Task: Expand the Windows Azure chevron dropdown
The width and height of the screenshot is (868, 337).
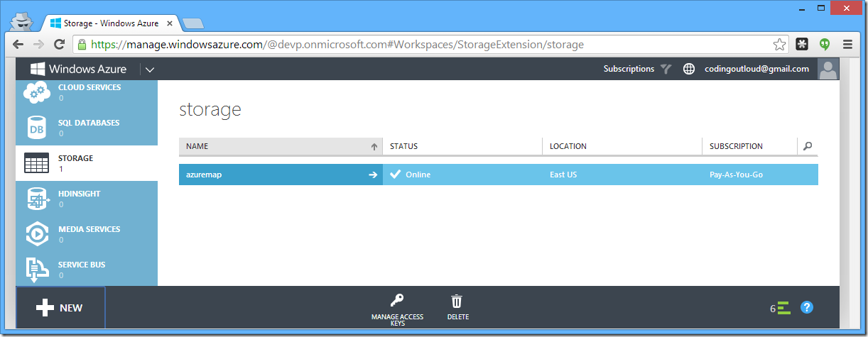Action: click(150, 70)
